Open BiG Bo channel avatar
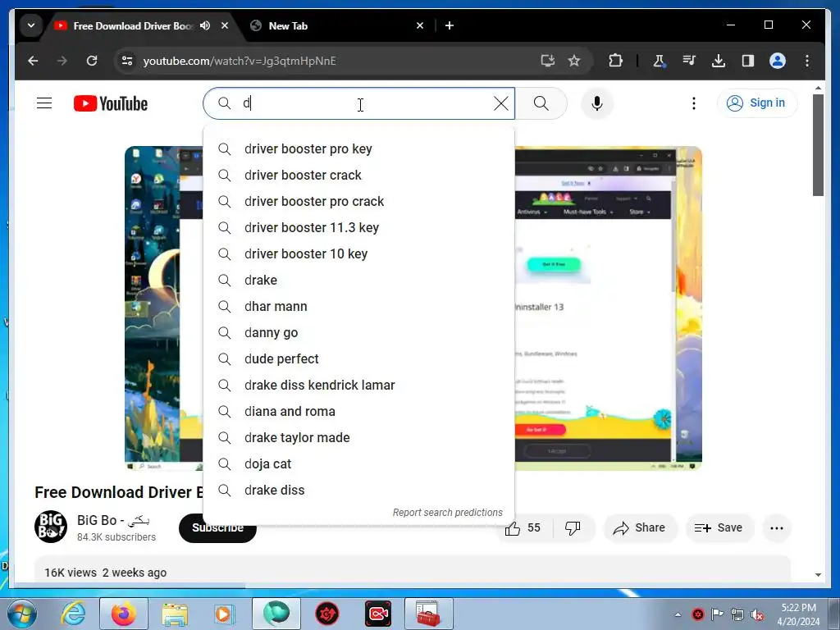Viewport: 840px width, 630px height. coord(51,527)
